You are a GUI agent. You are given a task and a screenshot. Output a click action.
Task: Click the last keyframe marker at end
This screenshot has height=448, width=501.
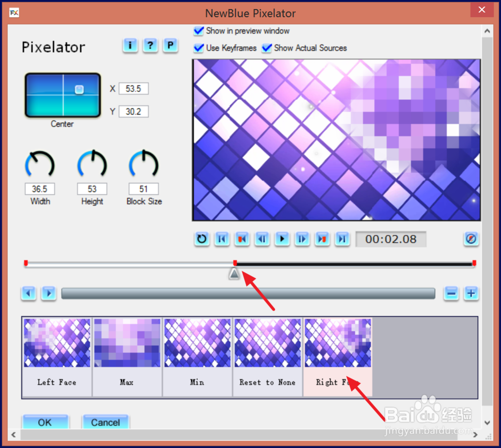point(474,263)
